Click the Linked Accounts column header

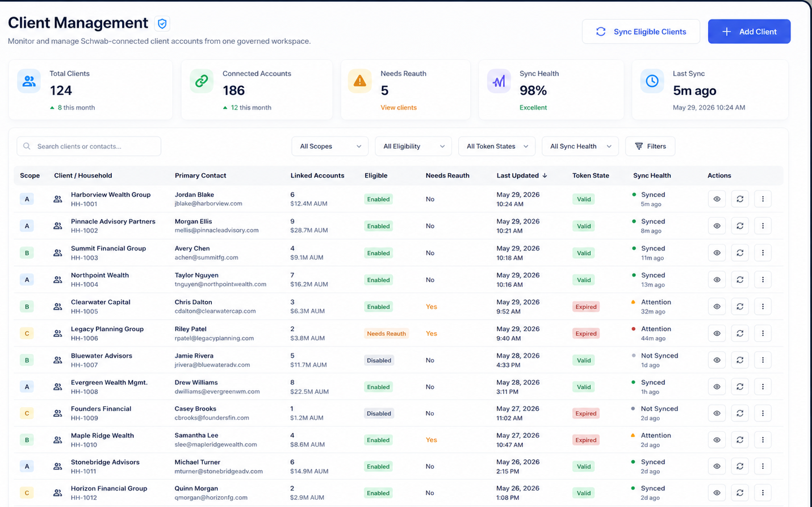coord(317,175)
